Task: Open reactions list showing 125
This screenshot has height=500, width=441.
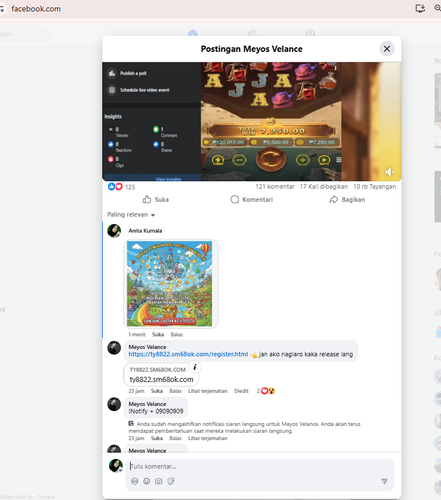Action: click(121, 187)
